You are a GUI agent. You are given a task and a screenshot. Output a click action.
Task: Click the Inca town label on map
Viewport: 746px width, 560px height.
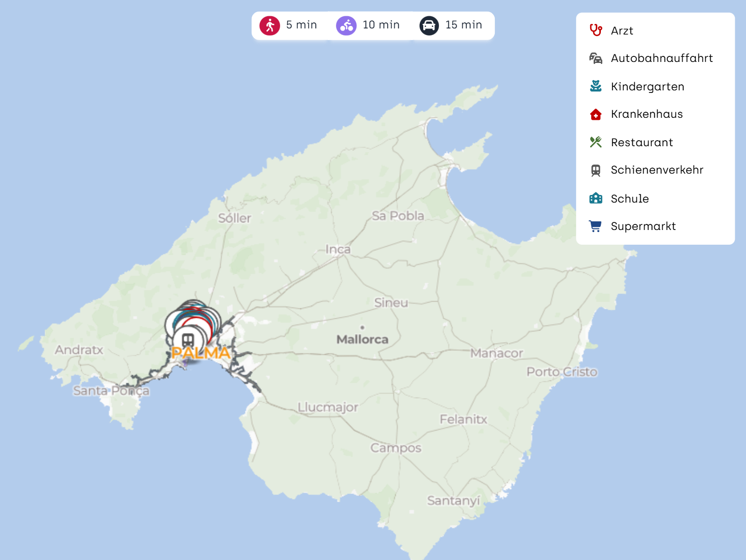coord(338,249)
